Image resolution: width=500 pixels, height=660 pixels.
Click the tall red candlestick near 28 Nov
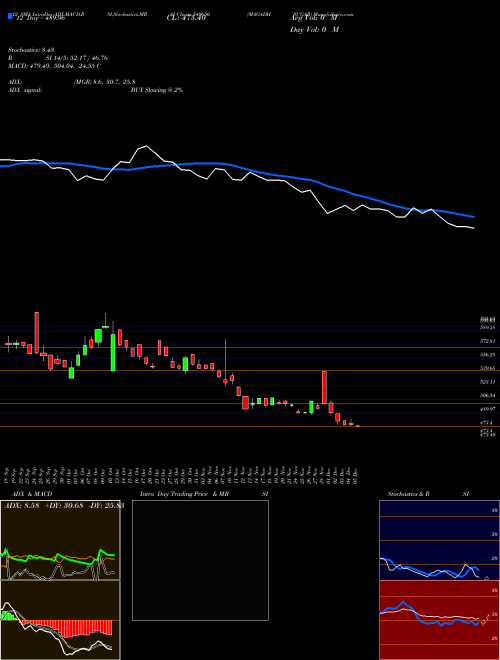(324, 387)
